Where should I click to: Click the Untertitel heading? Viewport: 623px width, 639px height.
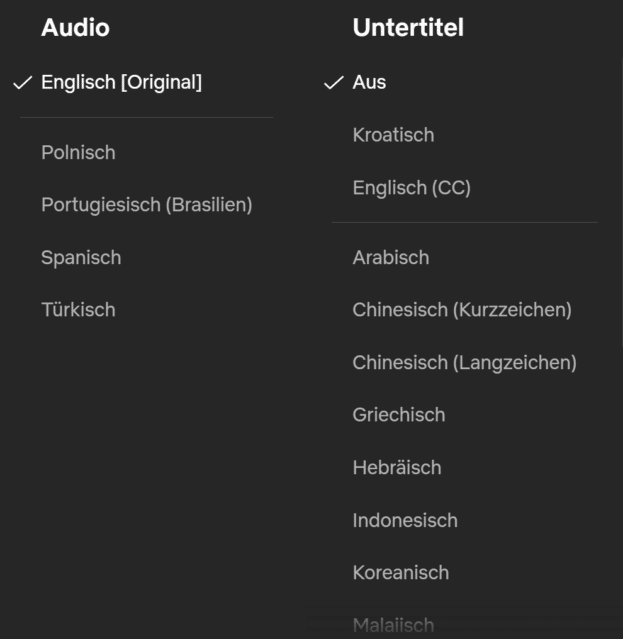(408, 28)
